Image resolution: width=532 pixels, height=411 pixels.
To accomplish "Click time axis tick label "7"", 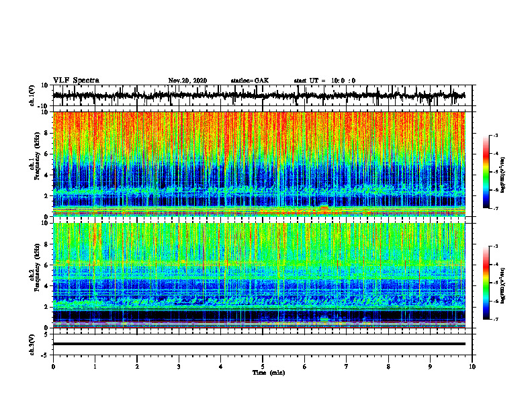I will (347, 367).
